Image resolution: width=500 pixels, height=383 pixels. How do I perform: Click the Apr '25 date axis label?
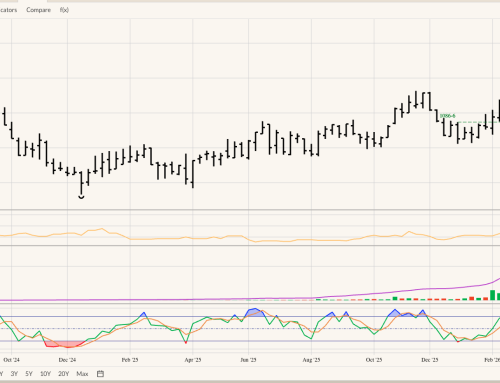(193, 360)
